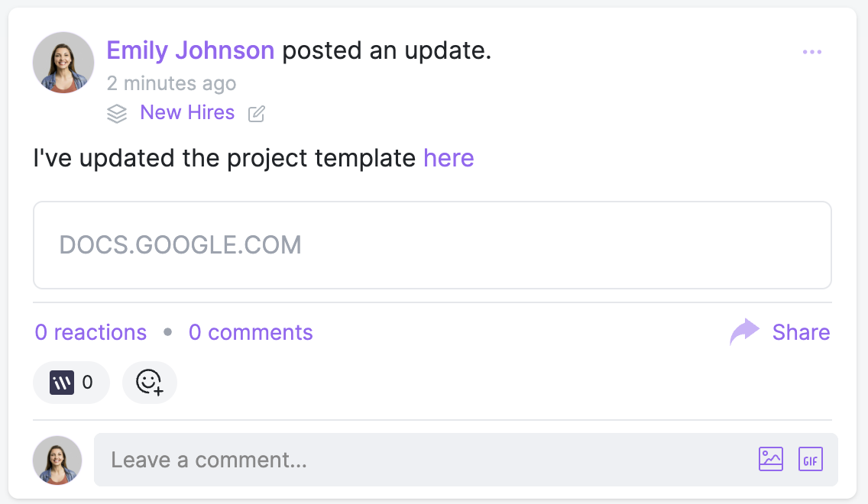Click the GIF icon in the comment box
This screenshot has height=504, width=868.
811,459
